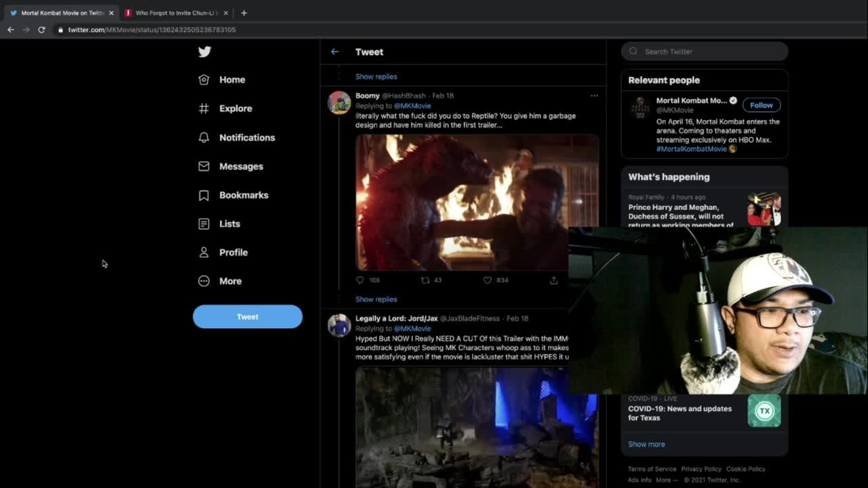Image resolution: width=868 pixels, height=488 pixels.
Task: Click the blue Tweet button
Action: pos(248,317)
